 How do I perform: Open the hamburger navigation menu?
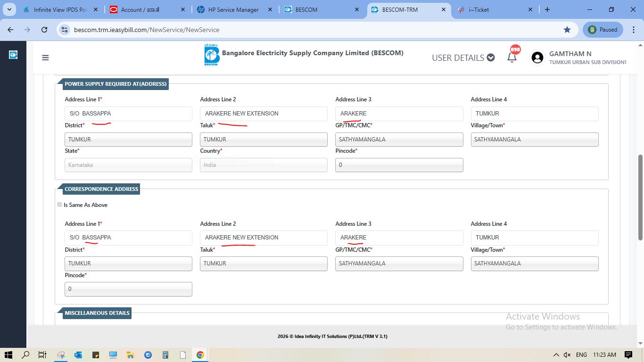tap(45, 58)
